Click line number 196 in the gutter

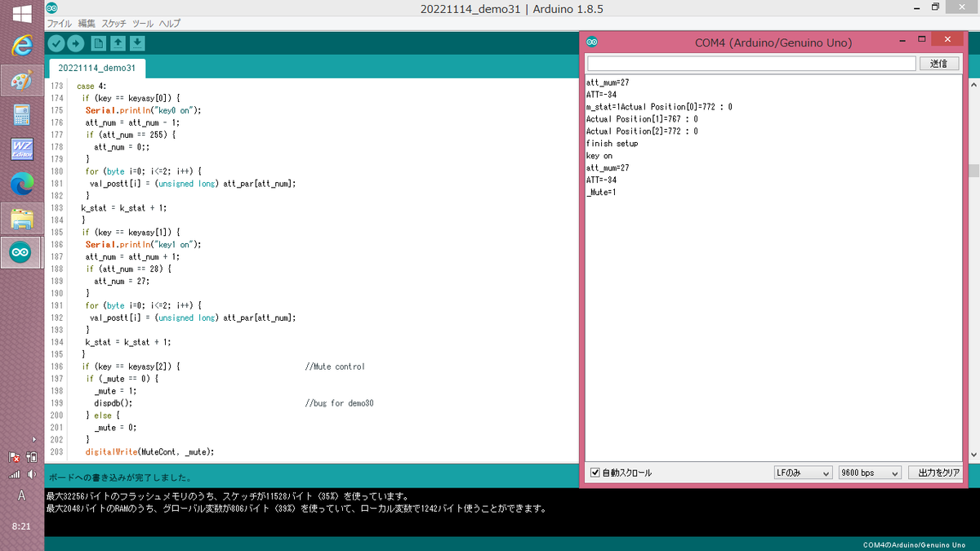[x=56, y=367]
